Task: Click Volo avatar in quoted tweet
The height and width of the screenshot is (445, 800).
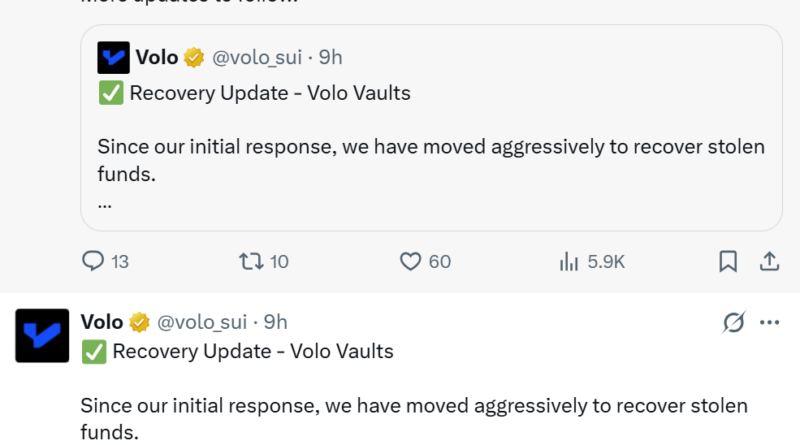Action: click(113, 58)
